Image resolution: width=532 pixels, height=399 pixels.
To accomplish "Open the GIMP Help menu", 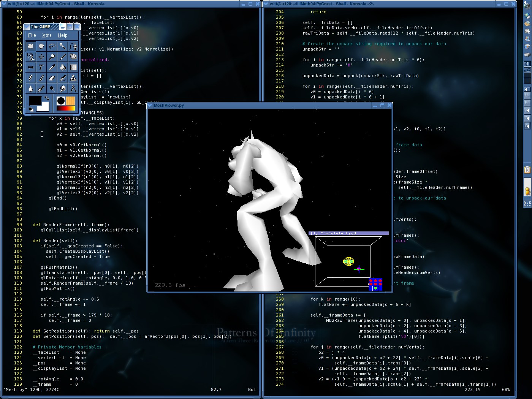I will tap(63, 35).
